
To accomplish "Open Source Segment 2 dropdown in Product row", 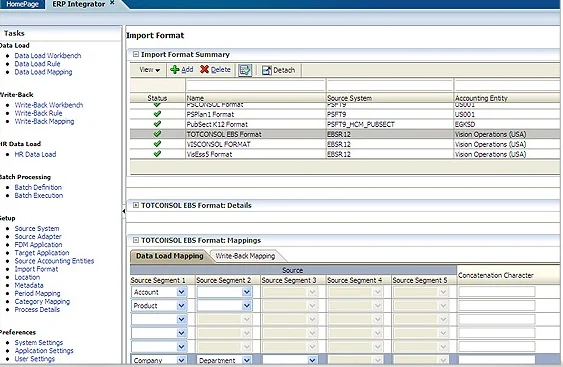I will (247, 306).
